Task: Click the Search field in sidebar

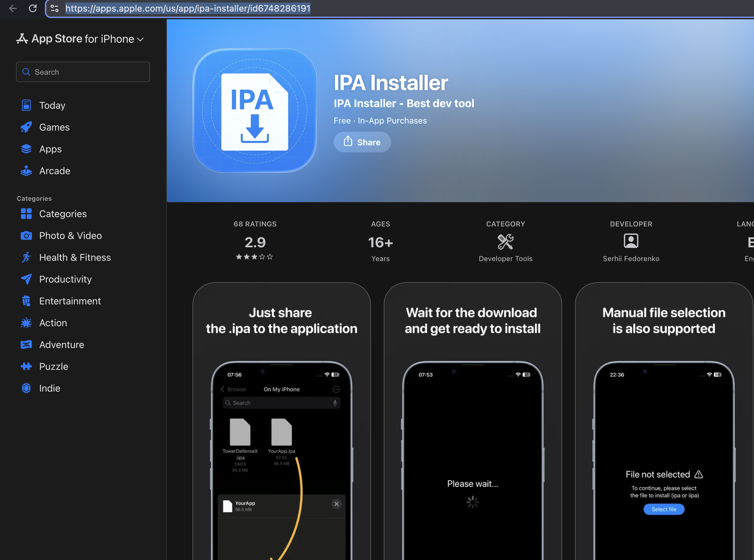Action: tap(83, 72)
